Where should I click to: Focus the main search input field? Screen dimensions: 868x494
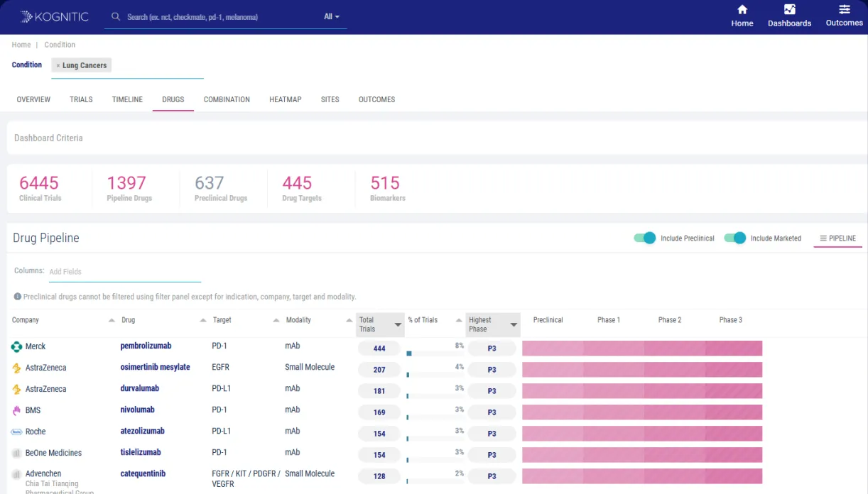(x=220, y=16)
